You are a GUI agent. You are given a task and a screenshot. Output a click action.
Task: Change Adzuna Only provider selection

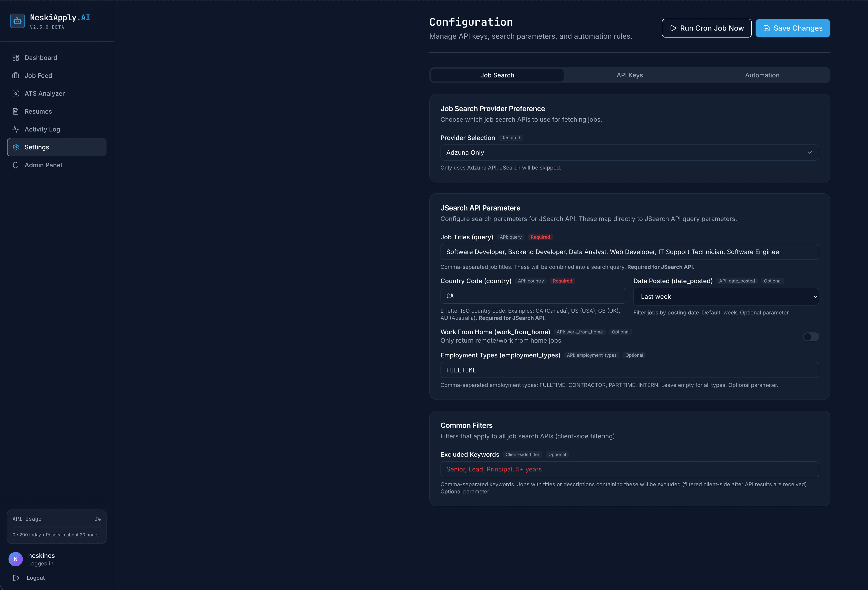[x=629, y=152]
